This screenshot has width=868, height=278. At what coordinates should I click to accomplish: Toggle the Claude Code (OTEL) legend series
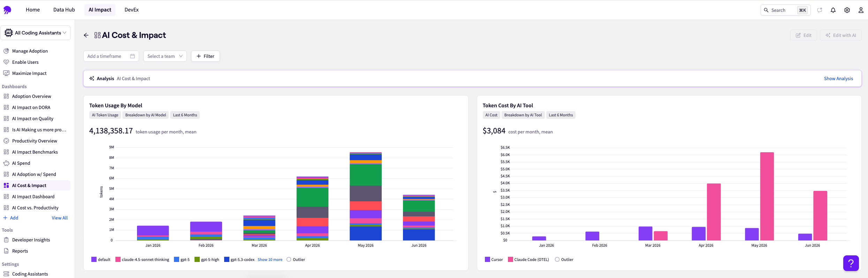pyautogui.click(x=528, y=260)
